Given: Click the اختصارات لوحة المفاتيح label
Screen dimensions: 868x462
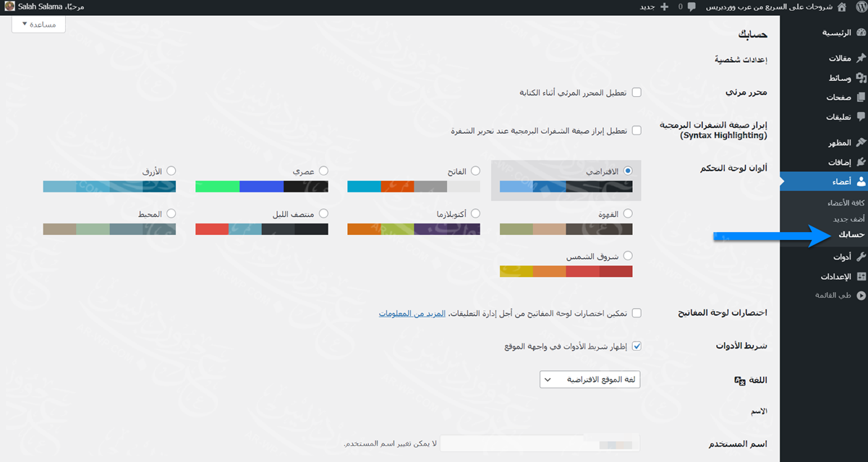Looking at the screenshot, I should pos(723,313).
